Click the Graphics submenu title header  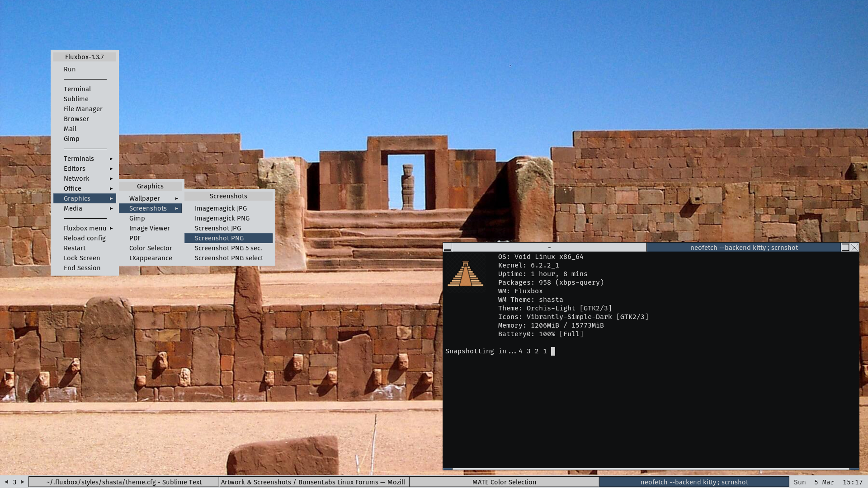click(150, 186)
